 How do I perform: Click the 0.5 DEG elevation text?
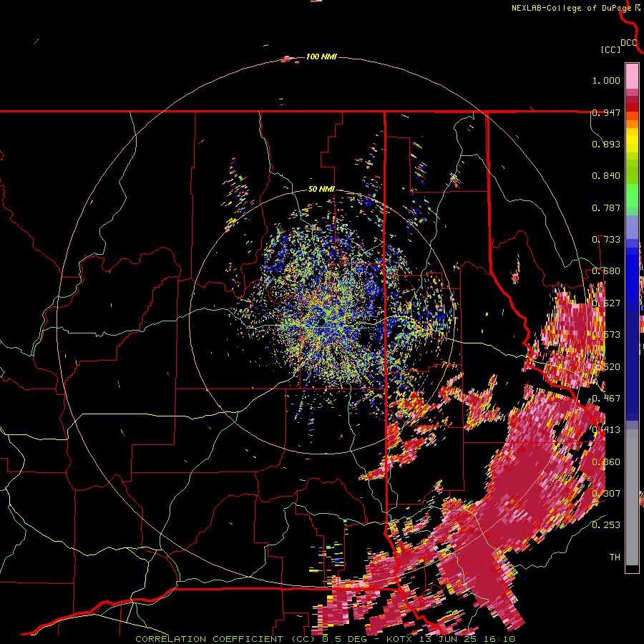pos(344,639)
